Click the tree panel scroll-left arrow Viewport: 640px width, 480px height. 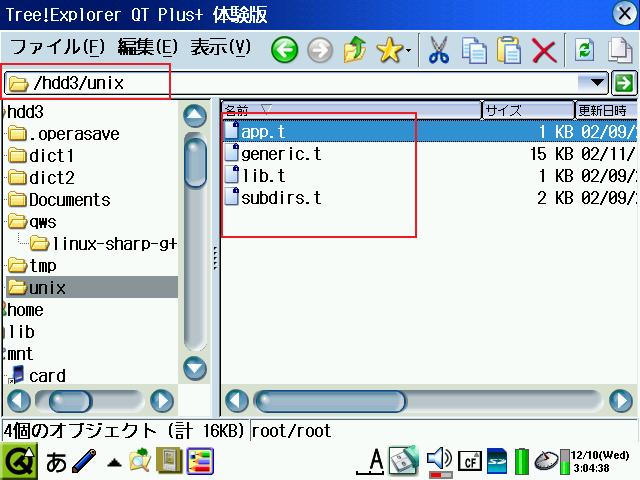click(x=19, y=401)
